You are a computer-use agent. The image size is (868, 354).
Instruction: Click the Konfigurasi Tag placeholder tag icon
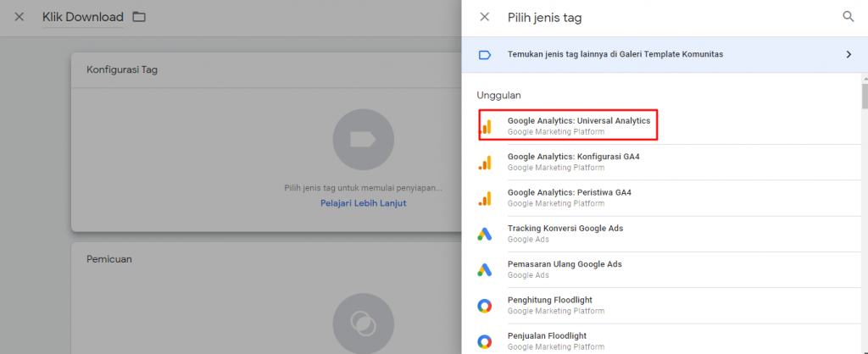pyautogui.click(x=363, y=140)
